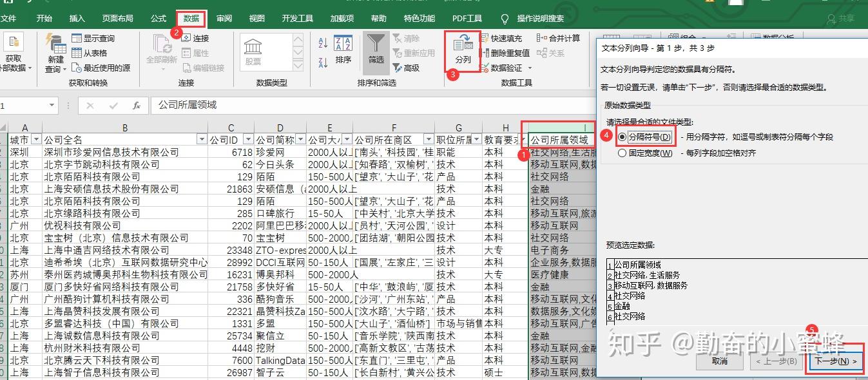Expand 数据验证 dropdown arrow
868x380 pixels.
point(530,68)
